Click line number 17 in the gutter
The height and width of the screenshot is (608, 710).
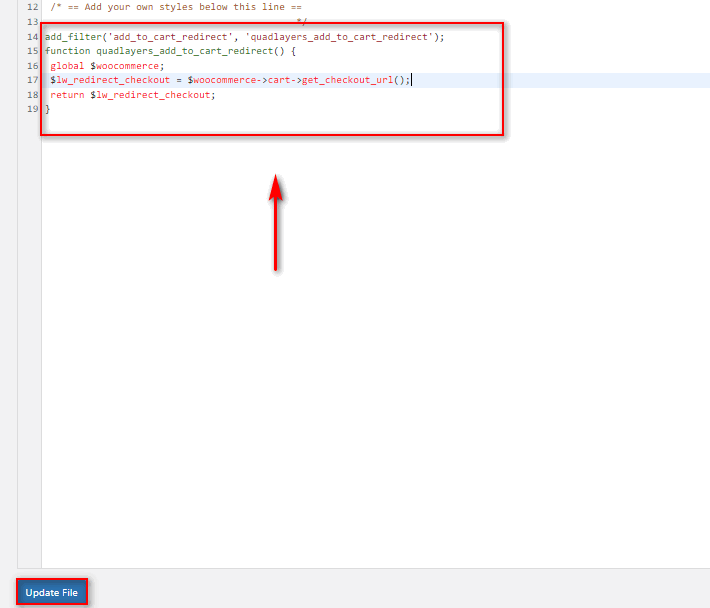point(33,80)
